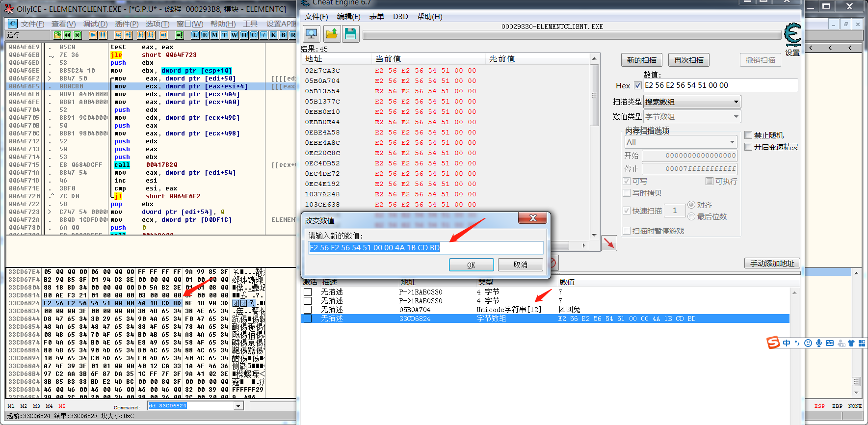Expand the memory scan region All dropdown

[681, 142]
